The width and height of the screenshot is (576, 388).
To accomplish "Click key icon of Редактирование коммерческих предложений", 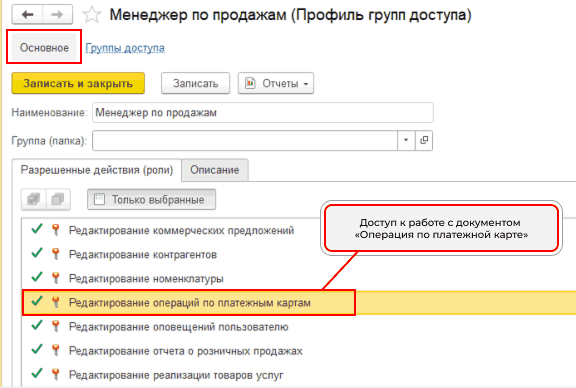I will pyautogui.click(x=55, y=230).
